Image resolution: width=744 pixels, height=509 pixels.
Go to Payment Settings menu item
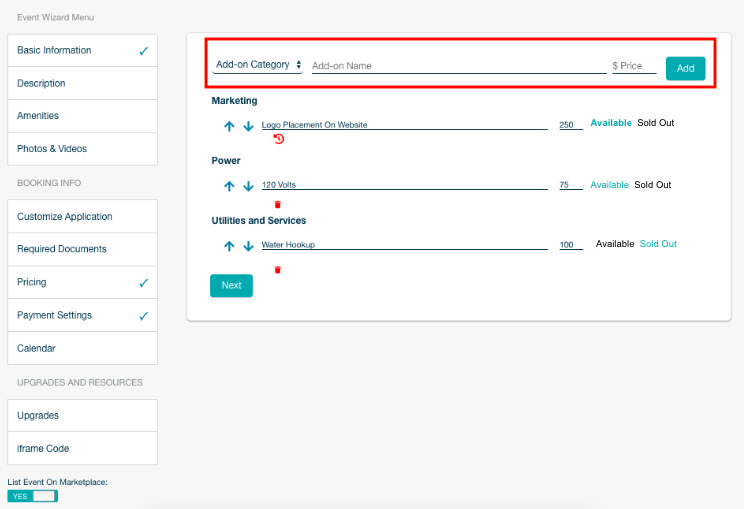(83, 315)
